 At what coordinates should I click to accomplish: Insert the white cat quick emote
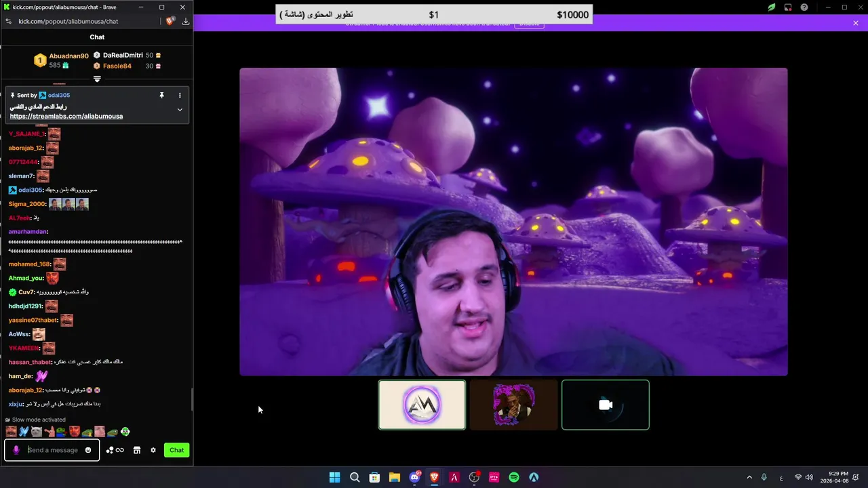pos(37,432)
